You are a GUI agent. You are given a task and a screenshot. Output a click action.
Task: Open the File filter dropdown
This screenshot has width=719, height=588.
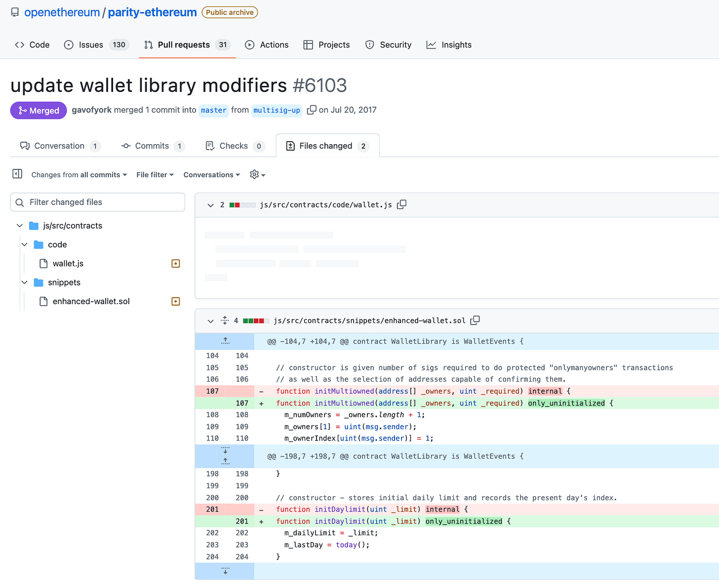(x=155, y=175)
